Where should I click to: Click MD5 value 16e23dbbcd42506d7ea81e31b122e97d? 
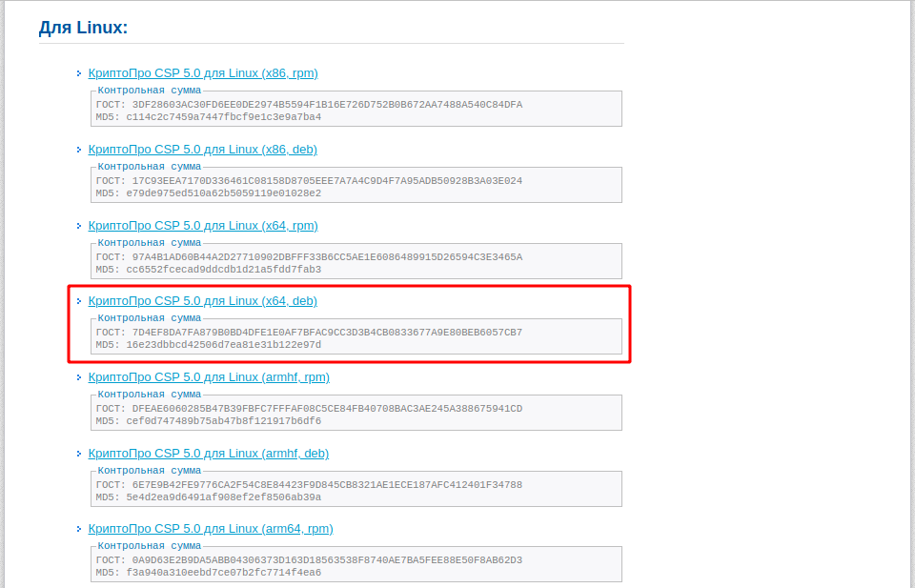click(x=223, y=345)
